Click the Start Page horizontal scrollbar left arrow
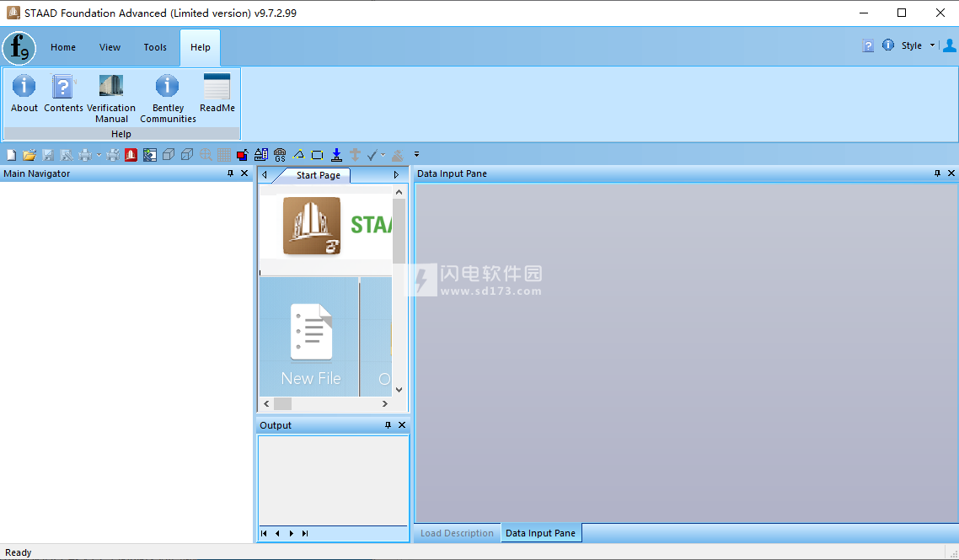This screenshot has width=959, height=560. click(266, 403)
